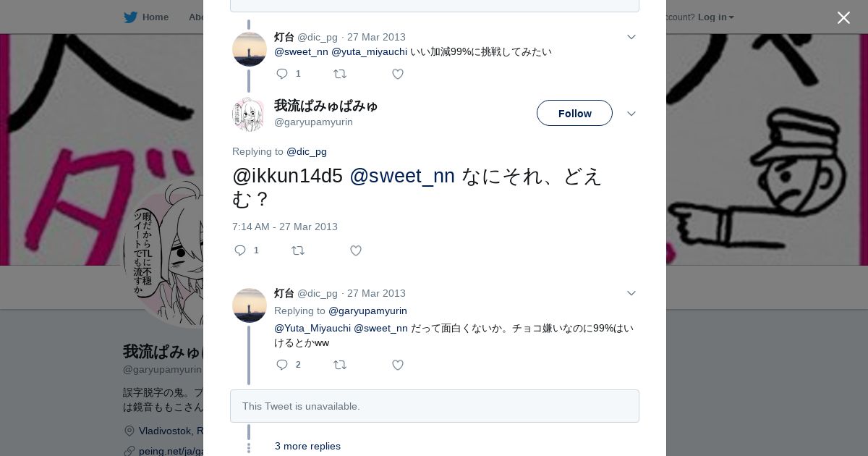Like the tweet with 2 replies
This screenshot has height=456, width=868.
(398, 365)
